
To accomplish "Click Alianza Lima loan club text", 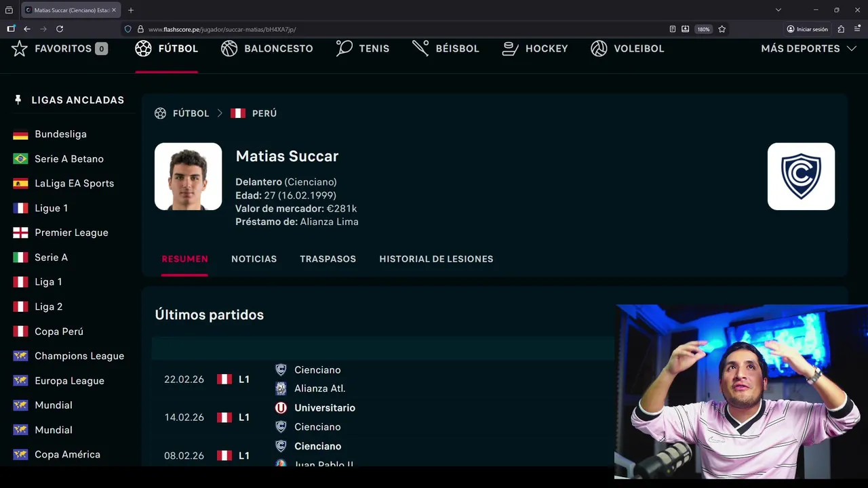I will 329,222.
